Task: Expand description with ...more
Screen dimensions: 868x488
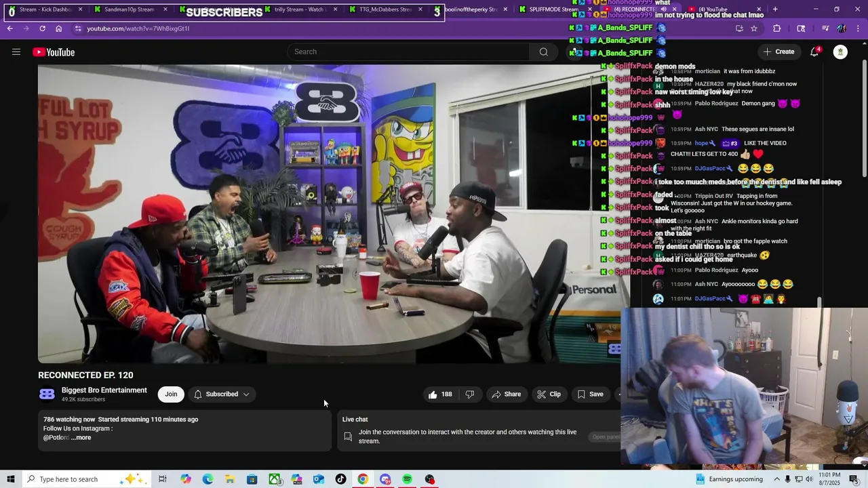Action: (x=81, y=438)
